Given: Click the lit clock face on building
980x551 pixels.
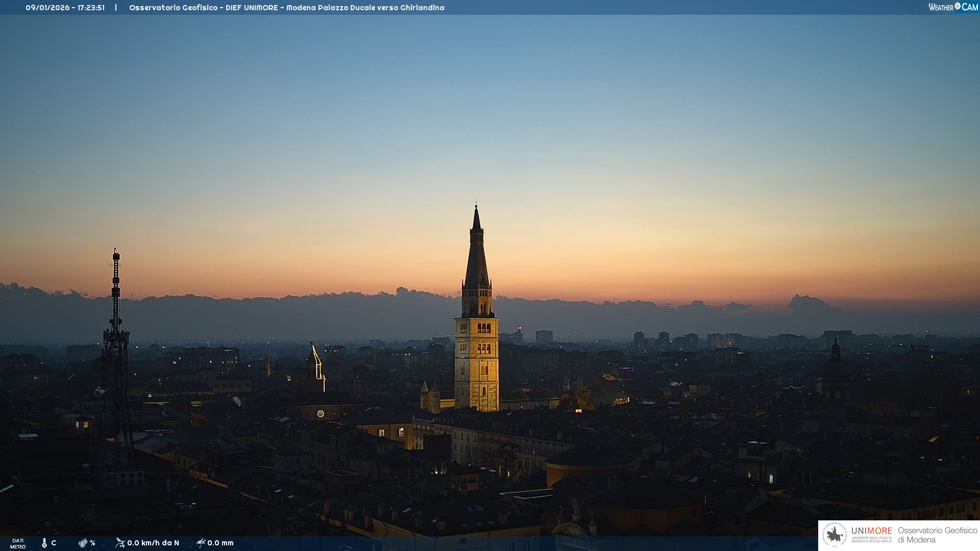Looking at the screenshot, I should pyautogui.click(x=321, y=414).
